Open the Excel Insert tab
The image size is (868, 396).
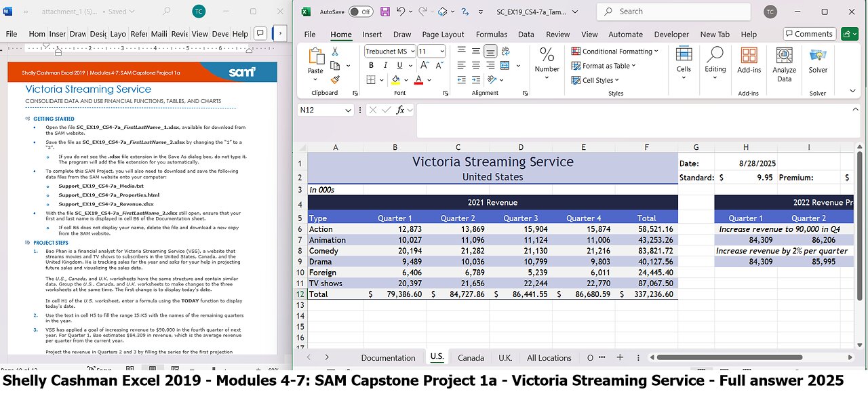pos(372,35)
